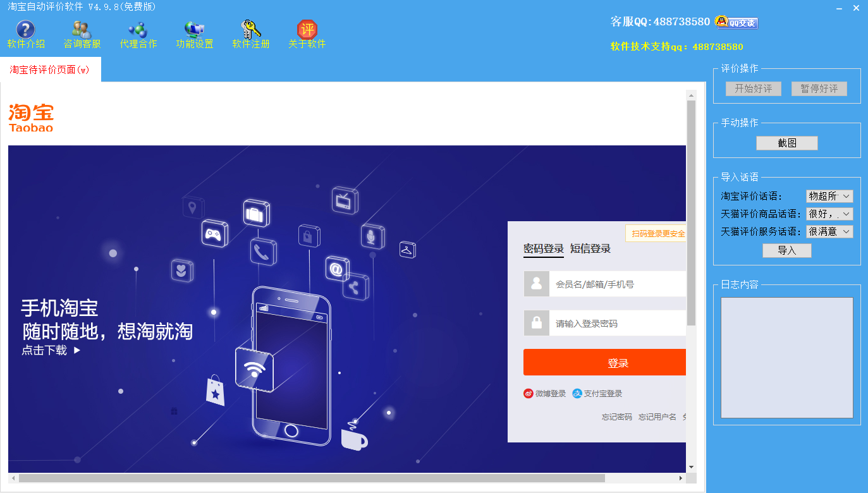This screenshot has height=493, width=868.
Task: Click the game controller icon in banner
Action: click(x=214, y=234)
